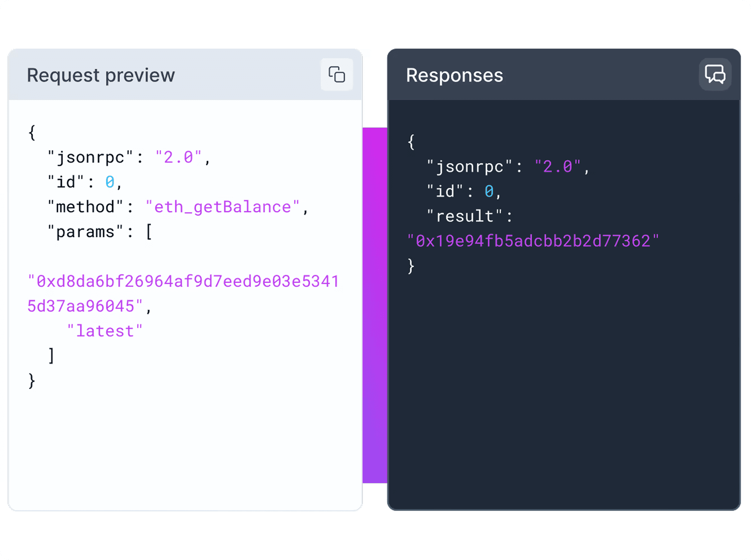Click the id value 0 in Responses
Image resolution: width=751 pixels, height=560 pixels.
point(488,191)
